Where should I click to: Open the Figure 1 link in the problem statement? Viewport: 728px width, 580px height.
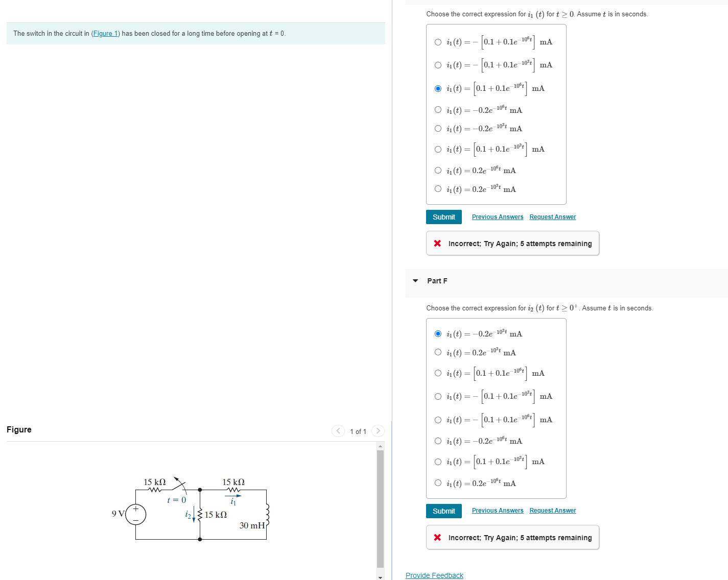(105, 33)
